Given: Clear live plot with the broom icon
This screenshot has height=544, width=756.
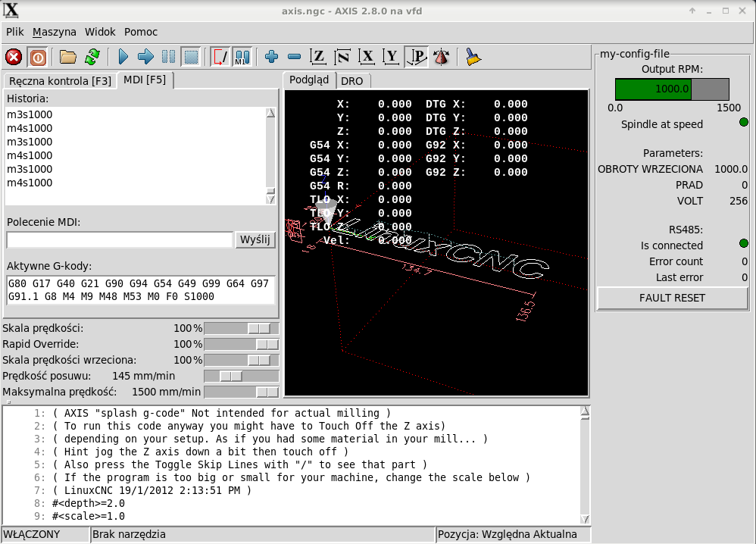Looking at the screenshot, I should 473,57.
